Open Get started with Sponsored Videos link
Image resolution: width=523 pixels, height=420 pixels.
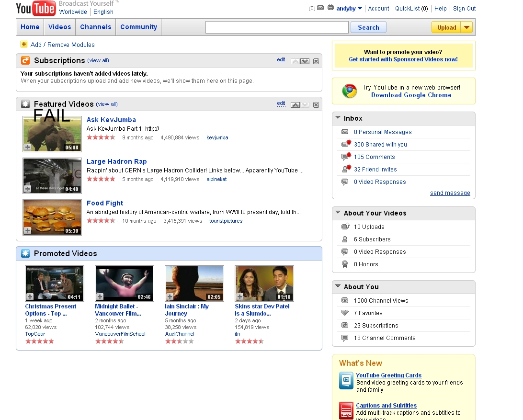tap(403, 59)
